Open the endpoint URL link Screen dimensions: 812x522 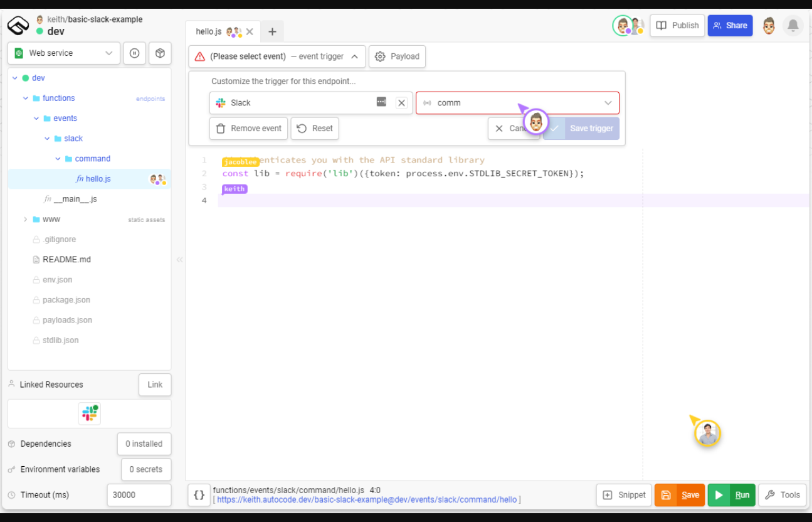[367, 500]
